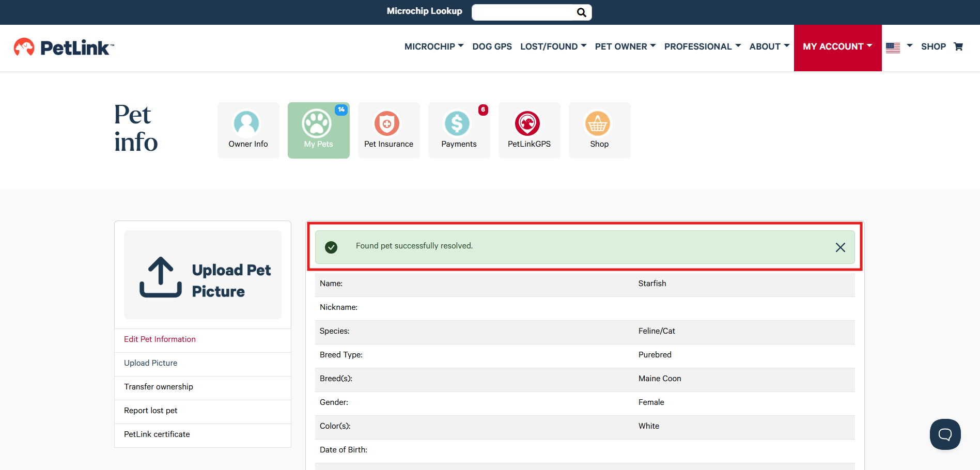Open the Pet Insurance shield tile
Viewport: 980px width, 470px height.
pos(389,130)
